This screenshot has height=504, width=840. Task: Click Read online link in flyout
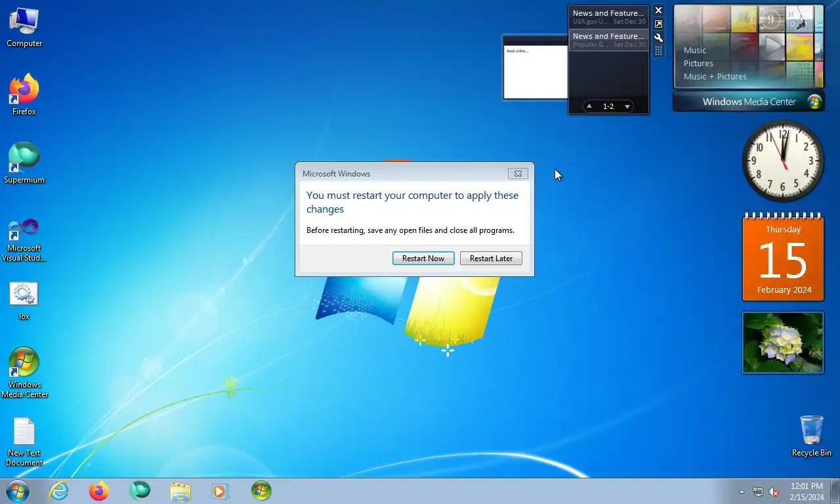point(517,51)
